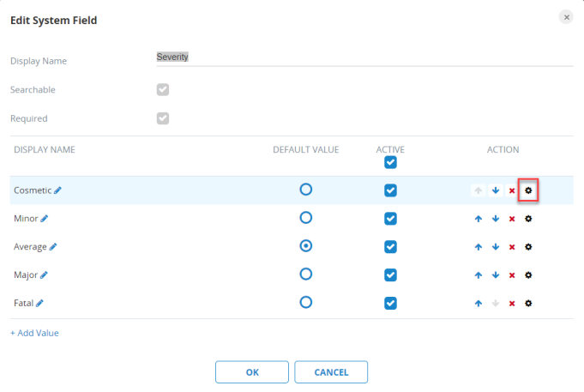Viewport: 584px width, 392px height.
Task: Delete the Minor severity value
Action: coord(512,219)
